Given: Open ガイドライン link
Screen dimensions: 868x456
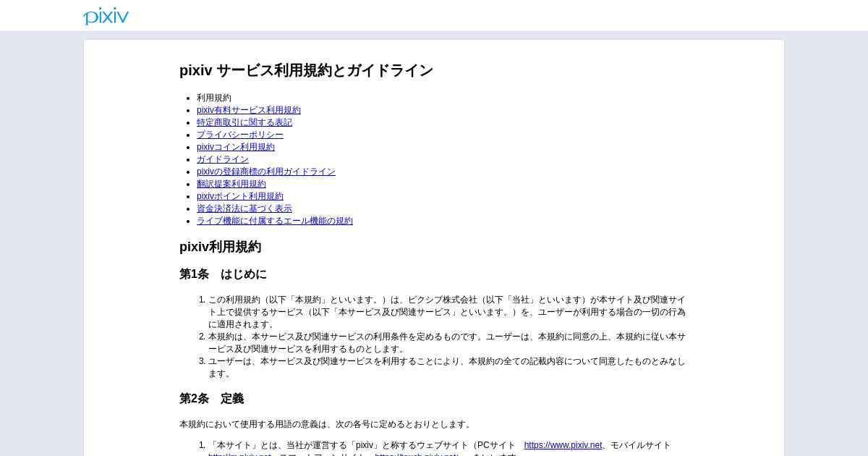Looking at the screenshot, I should pyautogui.click(x=223, y=159).
